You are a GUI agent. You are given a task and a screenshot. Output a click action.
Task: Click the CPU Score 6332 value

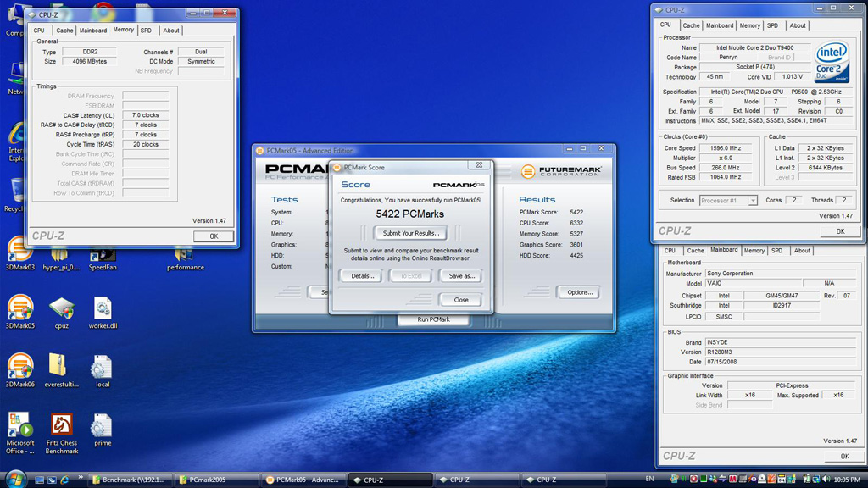coord(576,223)
